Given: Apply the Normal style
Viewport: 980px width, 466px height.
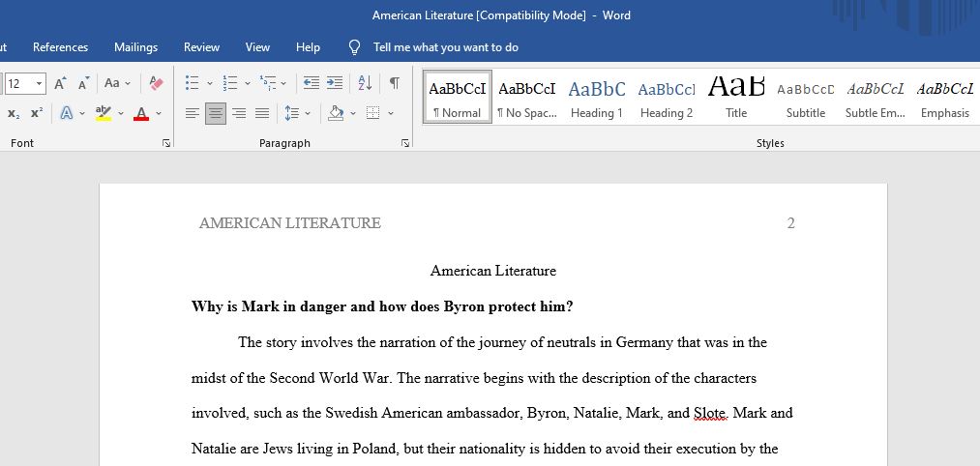Looking at the screenshot, I should (x=458, y=97).
